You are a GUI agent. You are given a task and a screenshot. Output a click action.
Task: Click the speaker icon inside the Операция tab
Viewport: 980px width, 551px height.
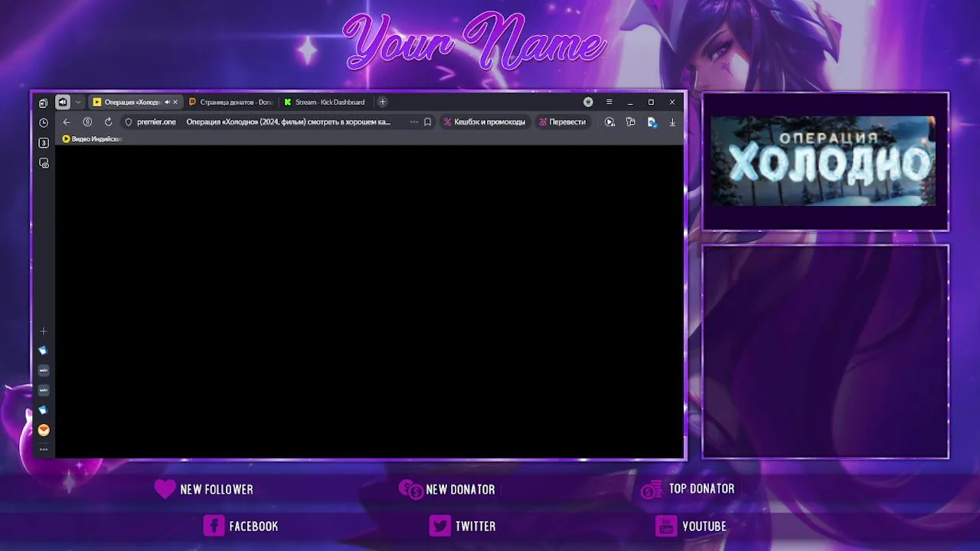pyautogui.click(x=167, y=102)
